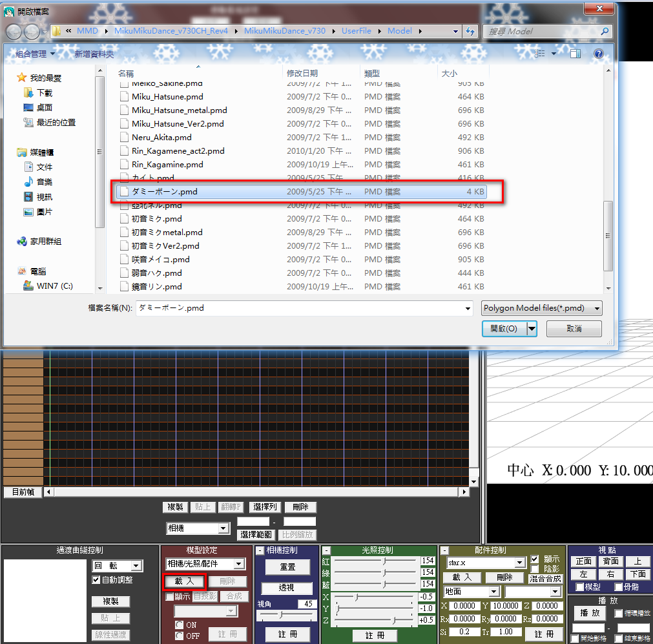
Task: Open the 下載 (Downloads) folder in the sidebar
Action: (38, 93)
